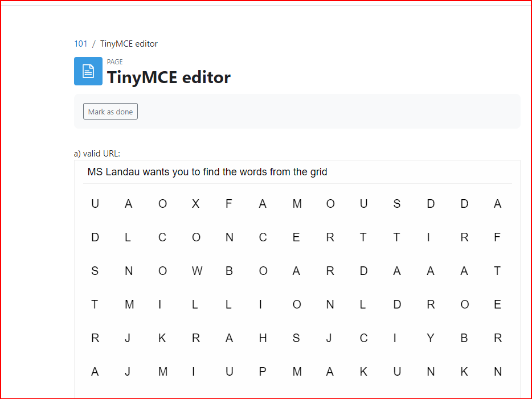
Task: Open the 101 breadcrumb link
Action: (x=81, y=44)
